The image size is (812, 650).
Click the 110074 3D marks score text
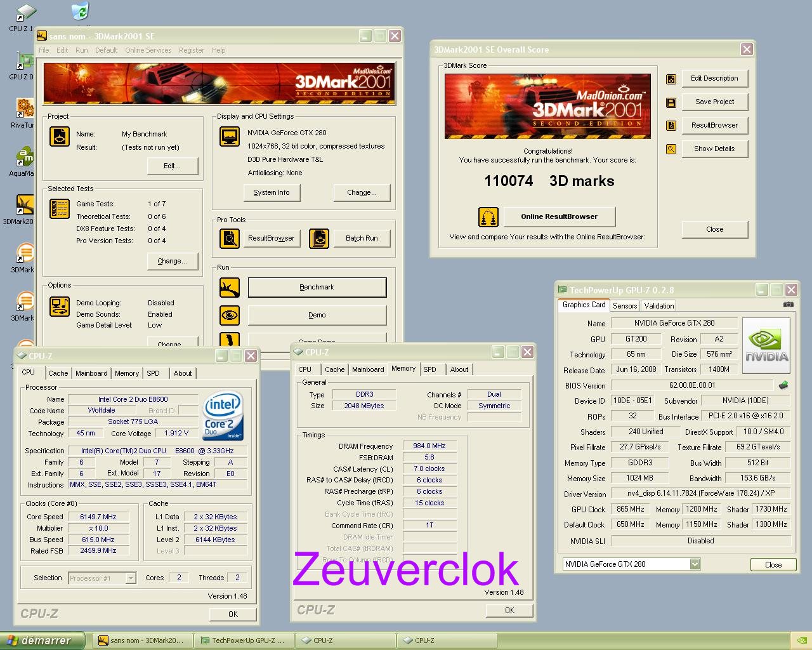point(549,181)
